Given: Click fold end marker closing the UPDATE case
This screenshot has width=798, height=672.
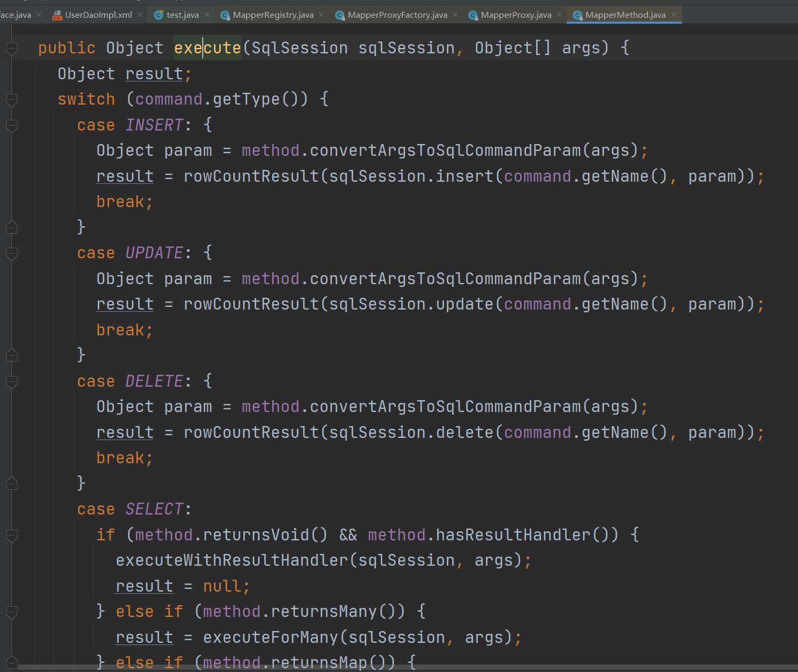Looking at the screenshot, I should point(12,355).
